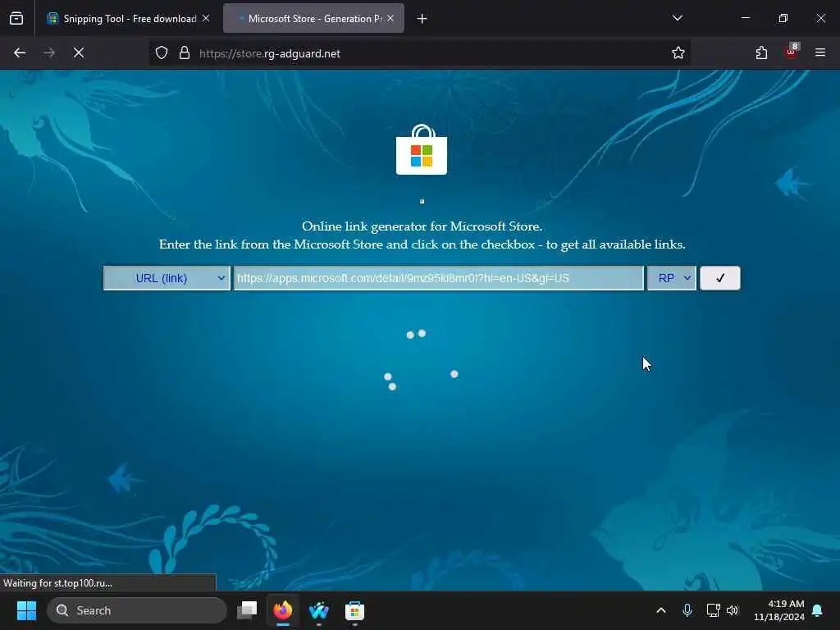Viewport: 840px width, 630px height.
Task: Open the Extensions puzzle icon
Action: click(761, 52)
